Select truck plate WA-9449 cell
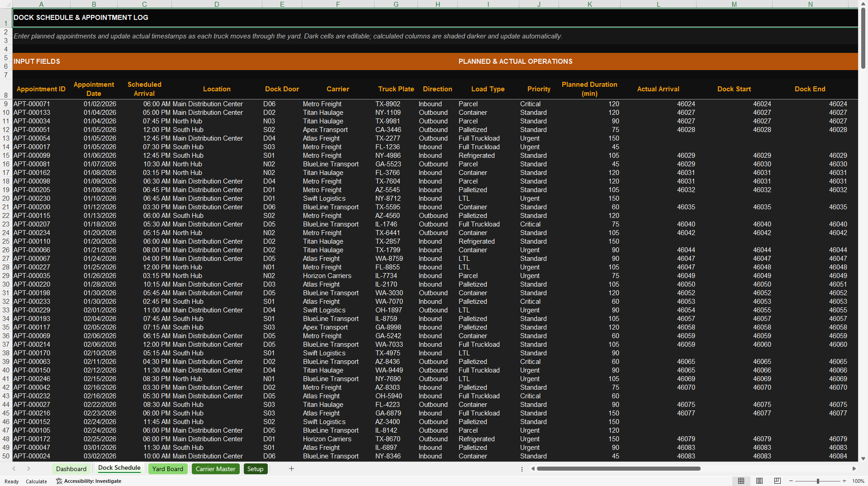The width and height of the screenshot is (868, 486). (x=396, y=370)
